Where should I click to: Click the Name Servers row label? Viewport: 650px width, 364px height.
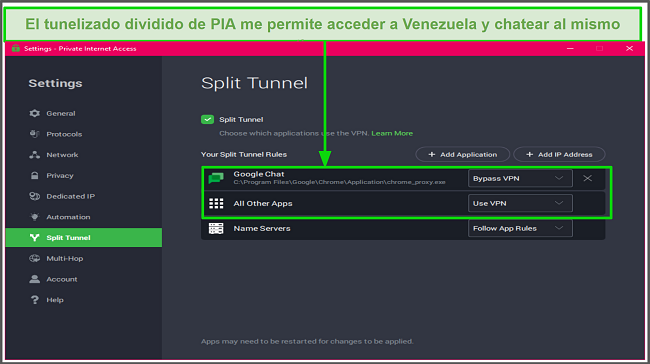pyautogui.click(x=262, y=228)
